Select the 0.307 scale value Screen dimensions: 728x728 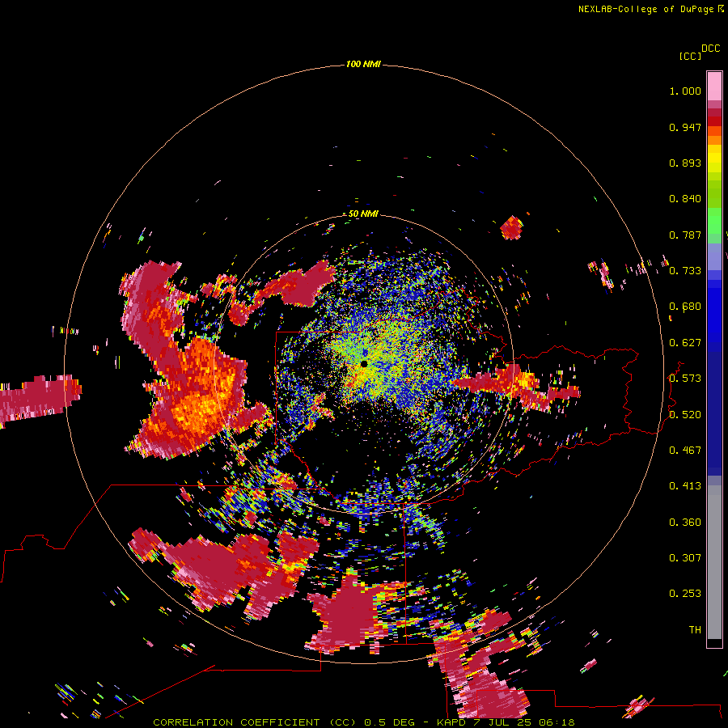point(685,558)
